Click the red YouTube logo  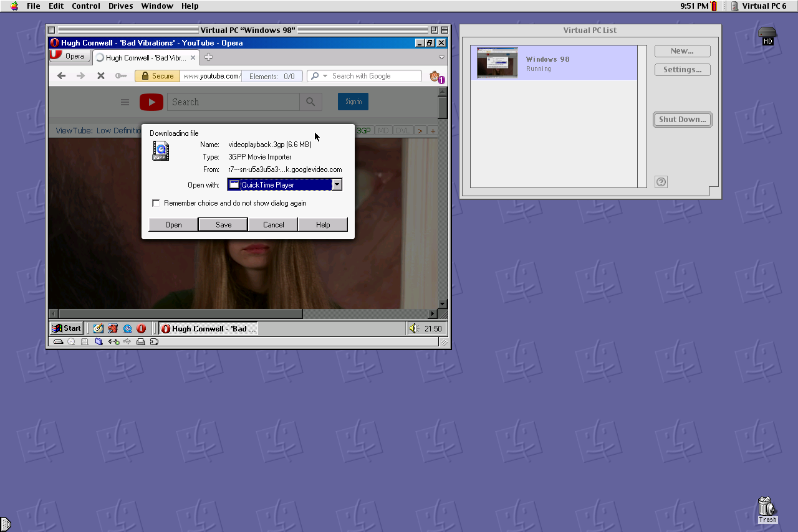pyautogui.click(x=151, y=102)
